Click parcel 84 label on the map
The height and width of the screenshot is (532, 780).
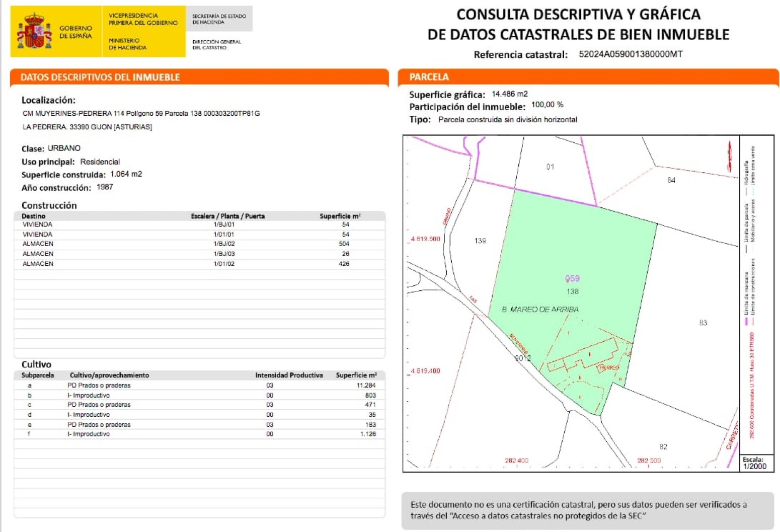tap(671, 180)
